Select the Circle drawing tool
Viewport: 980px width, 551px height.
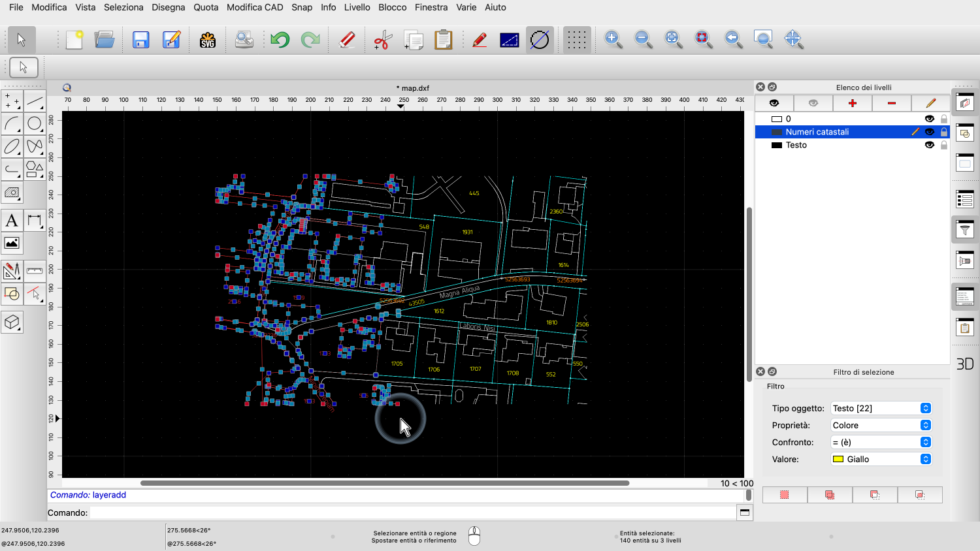pyautogui.click(x=35, y=123)
